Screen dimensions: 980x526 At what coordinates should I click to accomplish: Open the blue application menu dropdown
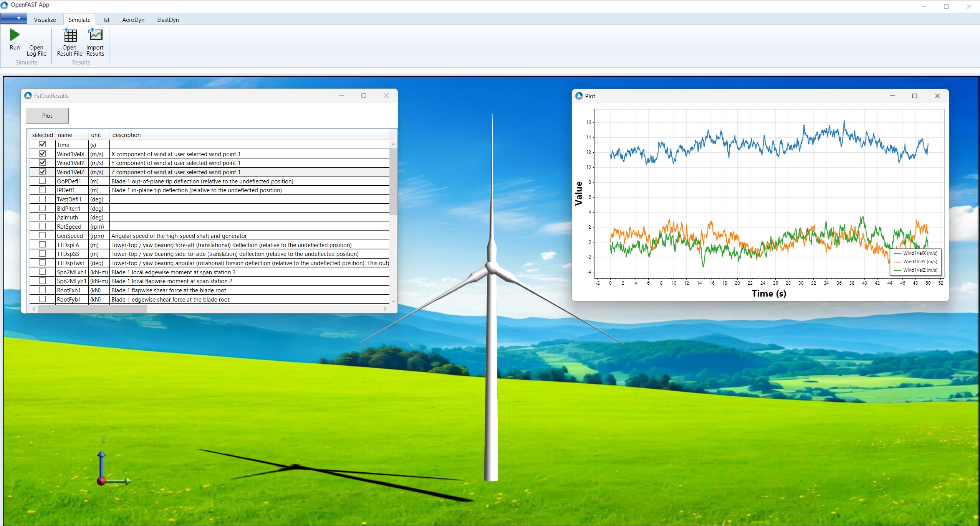[x=14, y=18]
